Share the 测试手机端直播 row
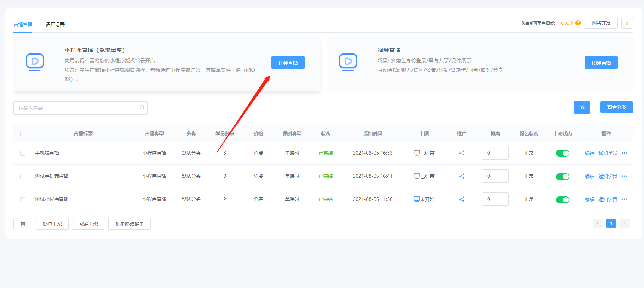 tap(462, 176)
